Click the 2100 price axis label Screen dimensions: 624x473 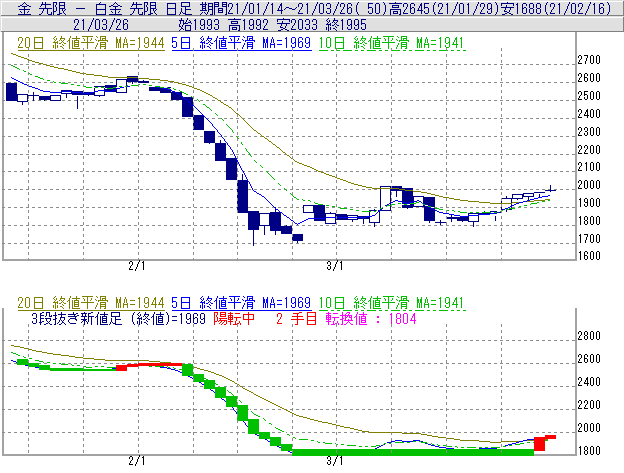pos(589,167)
